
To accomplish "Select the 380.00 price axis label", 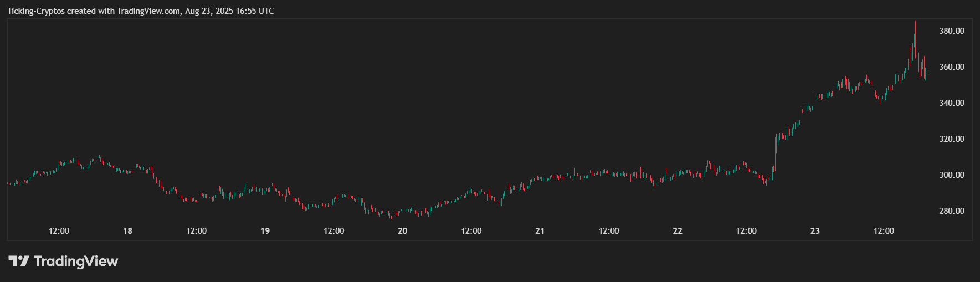I will (x=951, y=31).
